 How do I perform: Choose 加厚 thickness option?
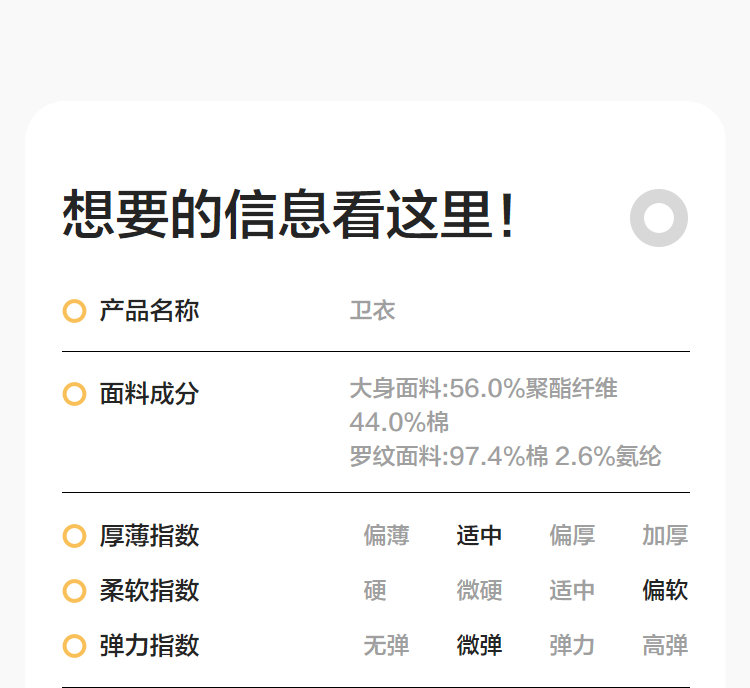coord(665,536)
